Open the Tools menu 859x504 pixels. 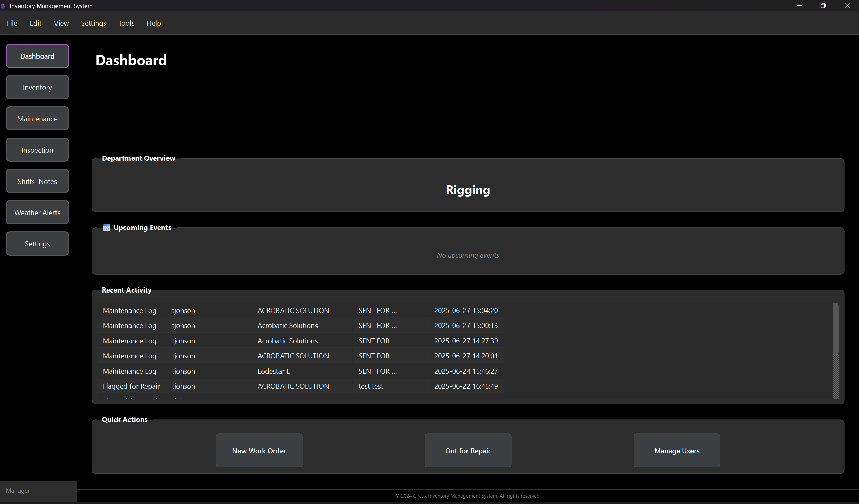pos(126,23)
